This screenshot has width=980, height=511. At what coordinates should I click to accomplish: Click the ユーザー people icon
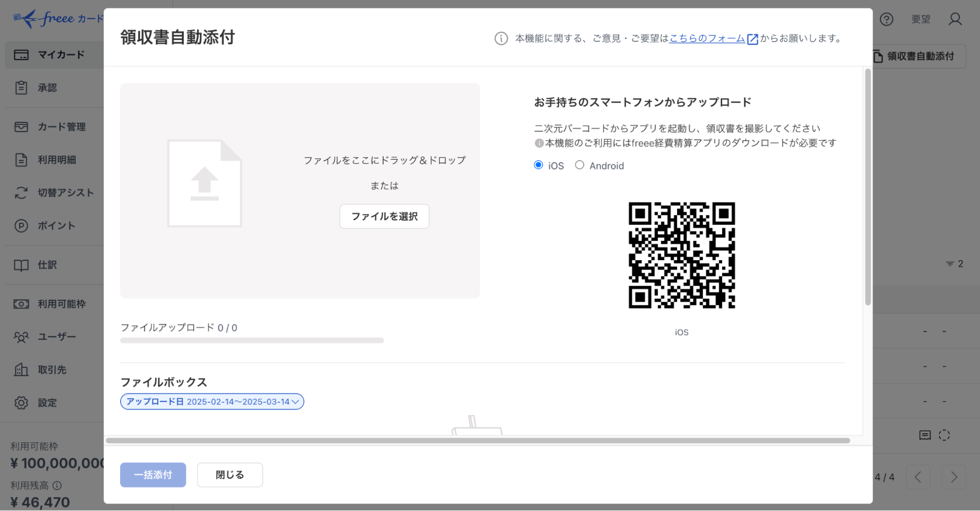coord(21,337)
